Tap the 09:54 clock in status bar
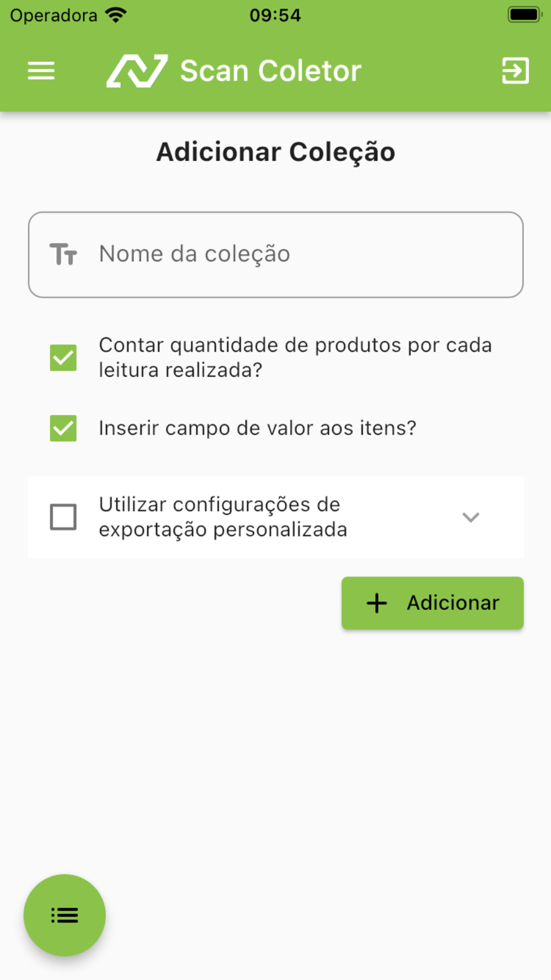Viewport: 551px width, 980px height. click(275, 15)
